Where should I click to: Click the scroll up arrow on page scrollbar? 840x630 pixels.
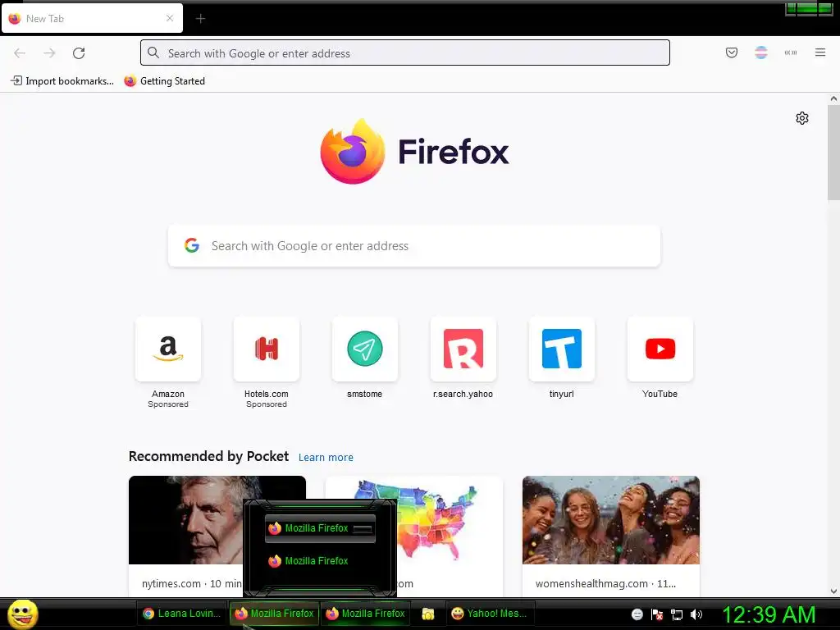tap(833, 98)
